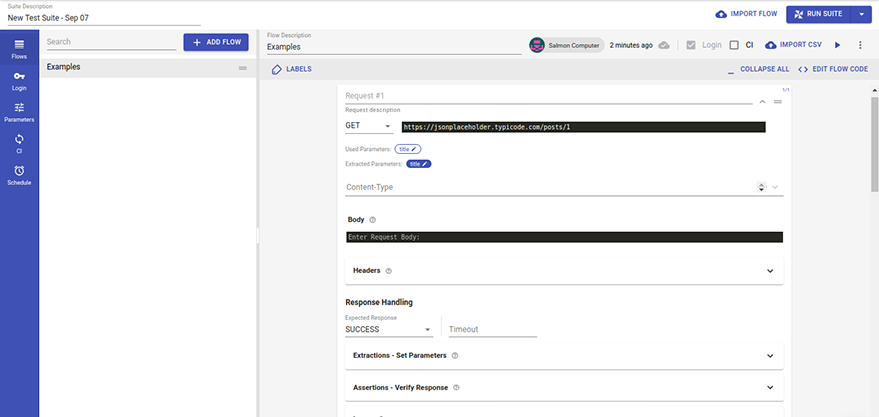Click the request URL field
The height and width of the screenshot is (417, 879).
pos(584,127)
